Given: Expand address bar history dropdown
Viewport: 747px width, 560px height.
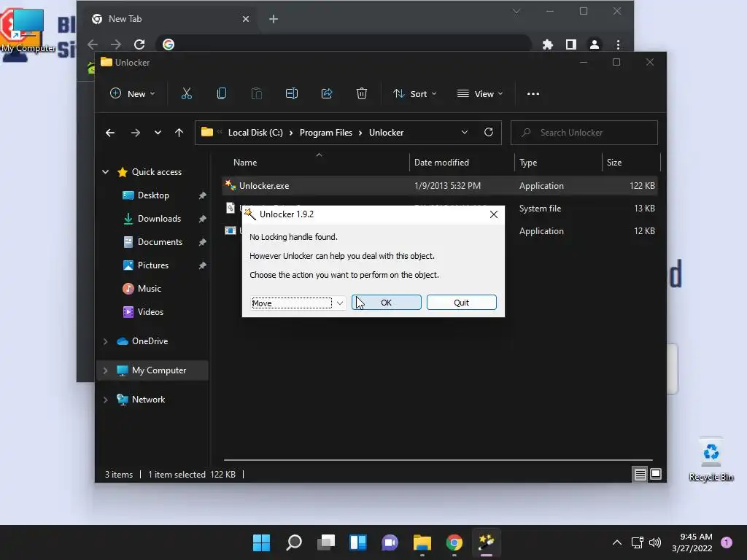Looking at the screenshot, I should (x=465, y=133).
